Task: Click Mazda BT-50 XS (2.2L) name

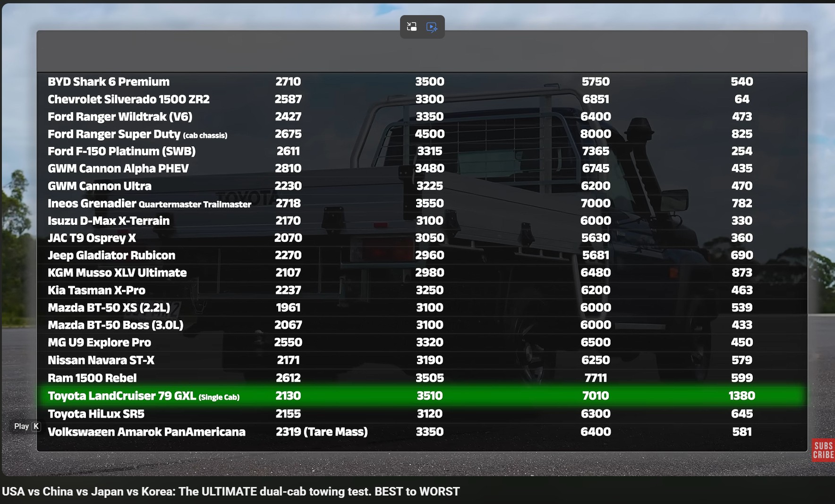Action: pyautogui.click(x=109, y=308)
